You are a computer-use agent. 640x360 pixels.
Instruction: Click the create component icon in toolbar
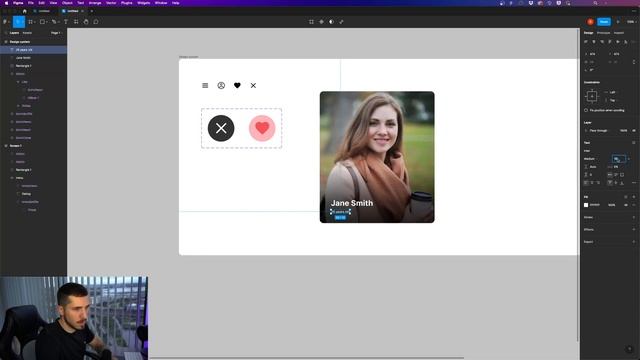tap(321, 22)
